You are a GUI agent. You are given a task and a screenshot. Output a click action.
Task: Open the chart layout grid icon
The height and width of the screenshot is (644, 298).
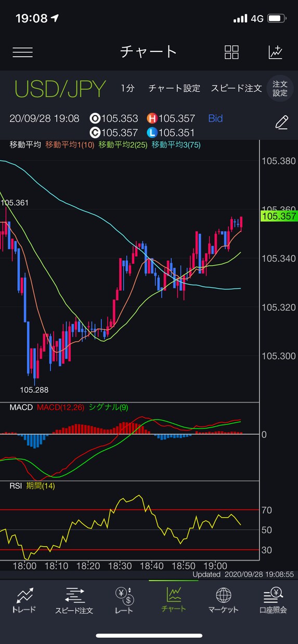tap(231, 52)
